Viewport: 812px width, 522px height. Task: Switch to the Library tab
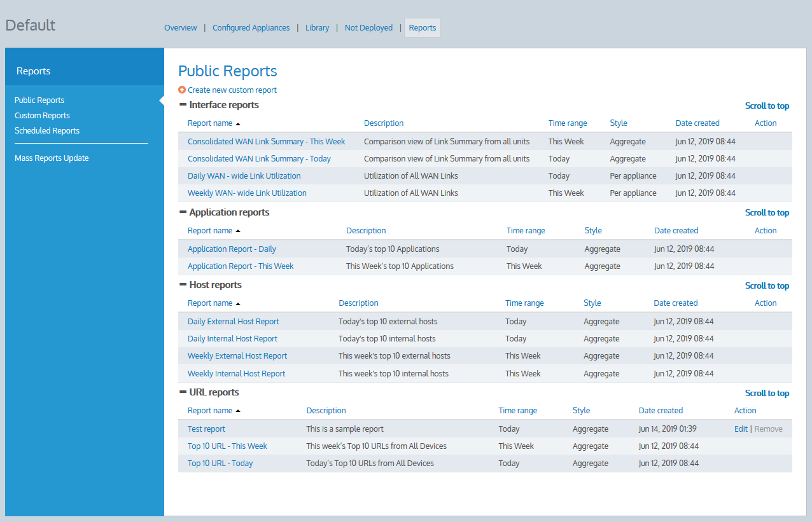point(317,27)
